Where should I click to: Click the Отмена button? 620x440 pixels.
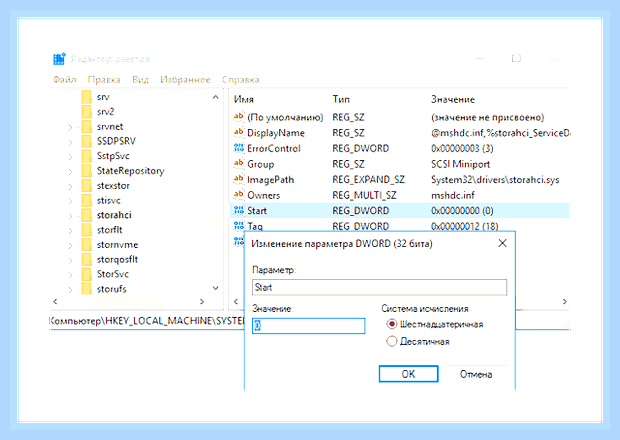click(x=476, y=374)
